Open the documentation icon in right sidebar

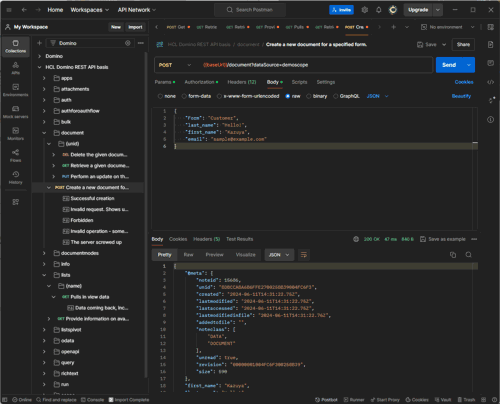pyautogui.click(x=491, y=45)
